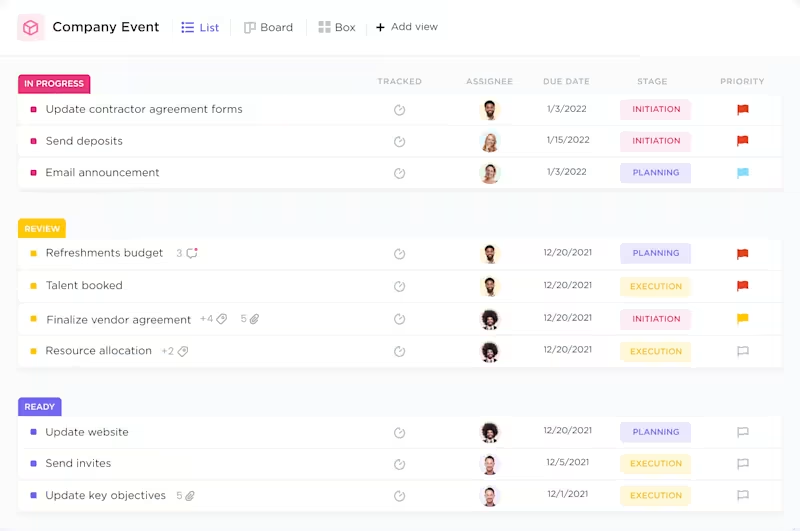Screen dimensions: 800x531
Task: Click assignee avatar for Send deposits
Action: click(489, 142)
